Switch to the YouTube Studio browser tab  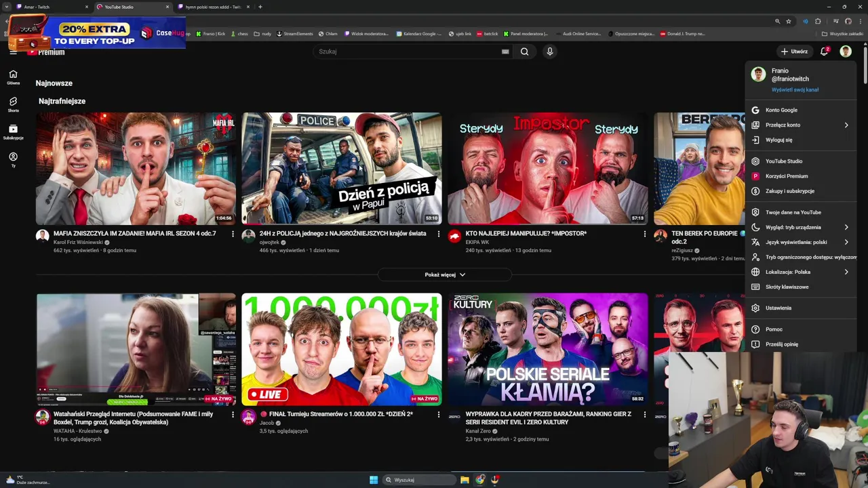132,7
